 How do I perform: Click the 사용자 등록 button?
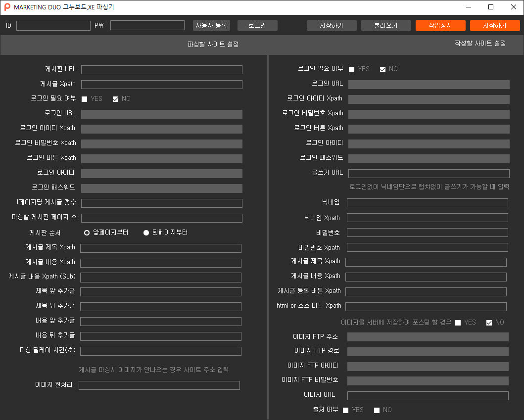pyautogui.click(x=211, y=25)
